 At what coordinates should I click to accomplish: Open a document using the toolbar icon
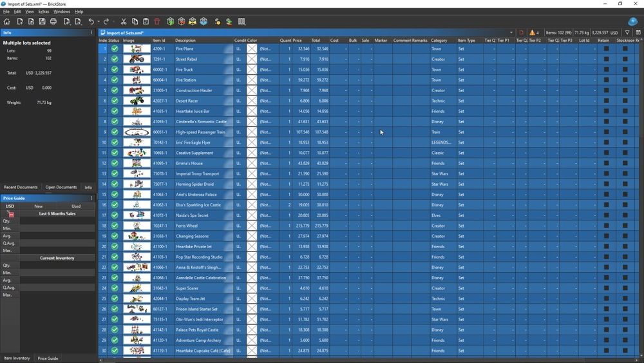click(x=31, y=21)
